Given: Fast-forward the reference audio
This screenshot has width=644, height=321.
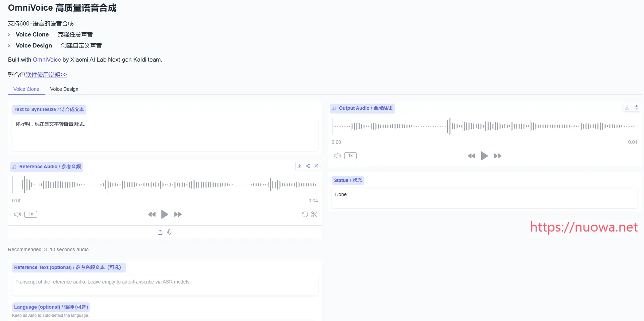Looking at the screenshot, I should click(178, 214).
